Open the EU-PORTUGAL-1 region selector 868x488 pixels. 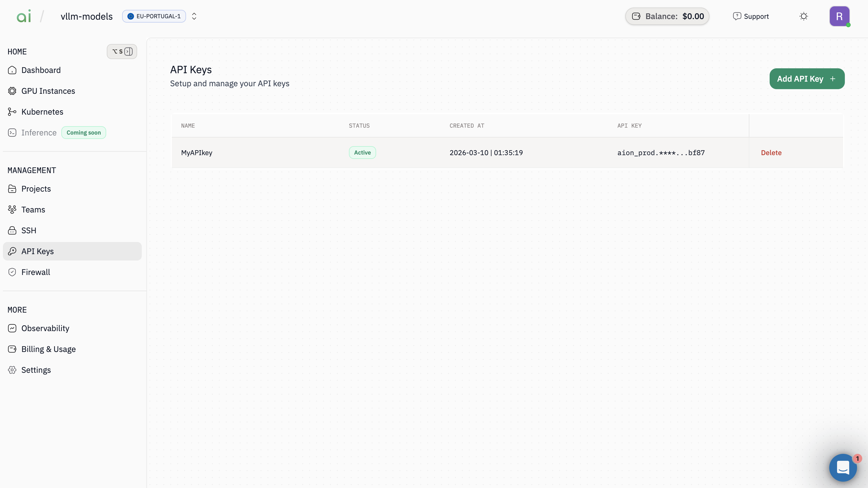tap(154, 16)
